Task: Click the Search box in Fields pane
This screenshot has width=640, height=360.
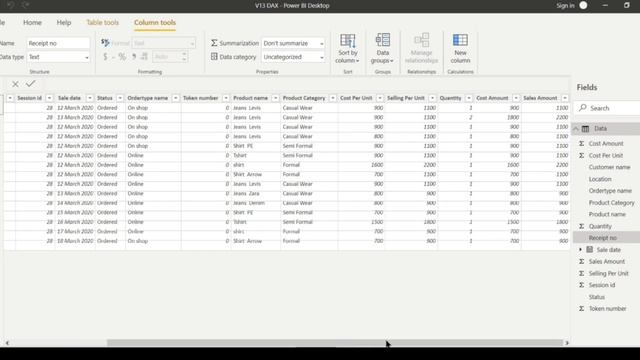Action: point(607,108)
